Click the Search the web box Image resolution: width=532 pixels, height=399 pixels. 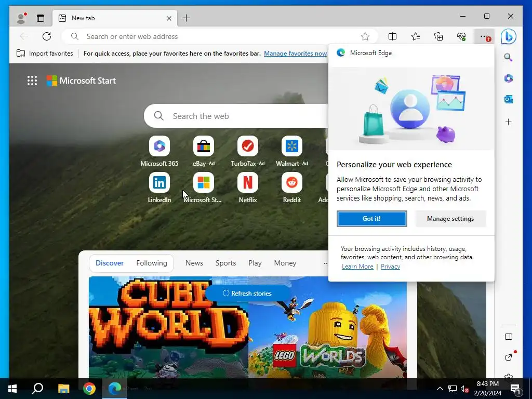pos(236,116)
